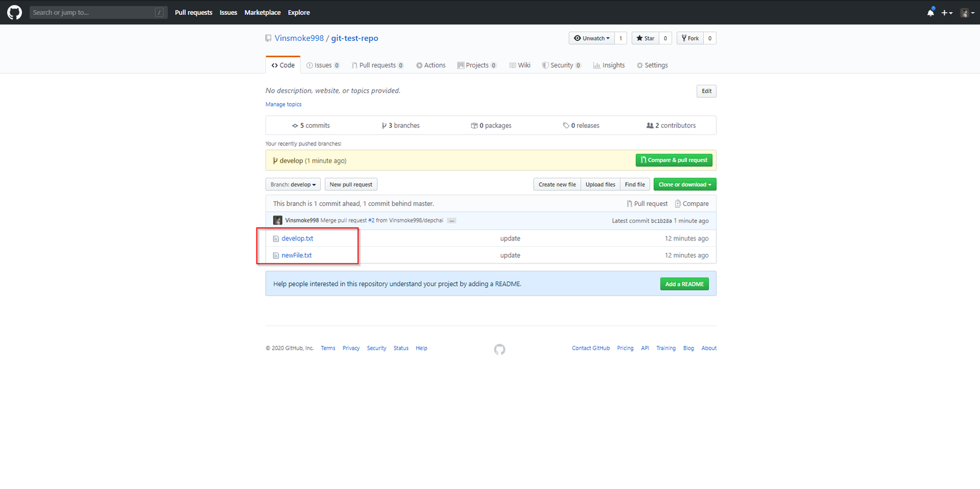Open the user avatar menu
Image resolution: width=980 pixels, height=489 pixels.
967,12
